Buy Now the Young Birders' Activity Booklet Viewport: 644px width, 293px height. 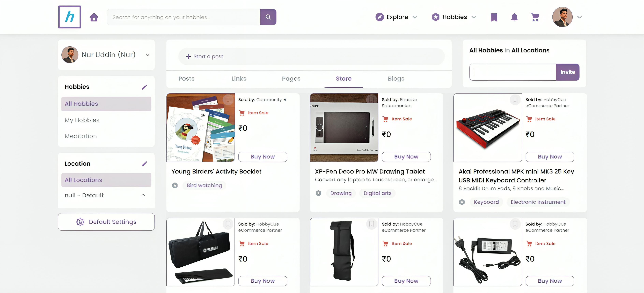[x=262, y=157]
